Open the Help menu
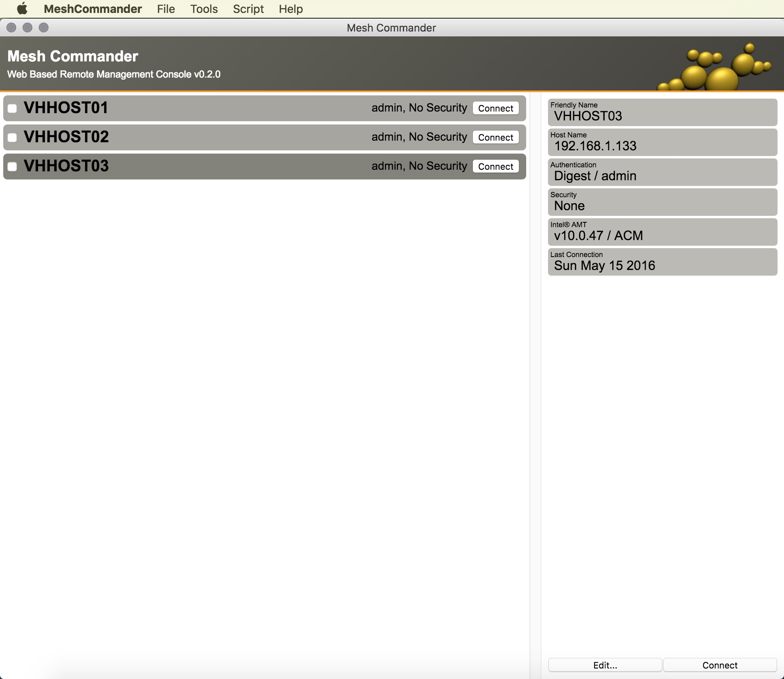This screenshot has height=679, width=784. tap(291, 9)
